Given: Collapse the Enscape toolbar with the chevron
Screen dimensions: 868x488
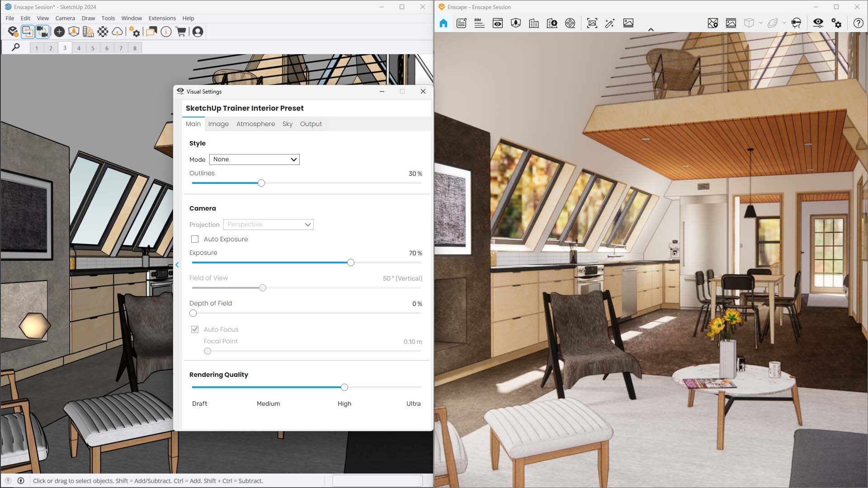Looking at the screenshot, I should click(x=651, y=29).
